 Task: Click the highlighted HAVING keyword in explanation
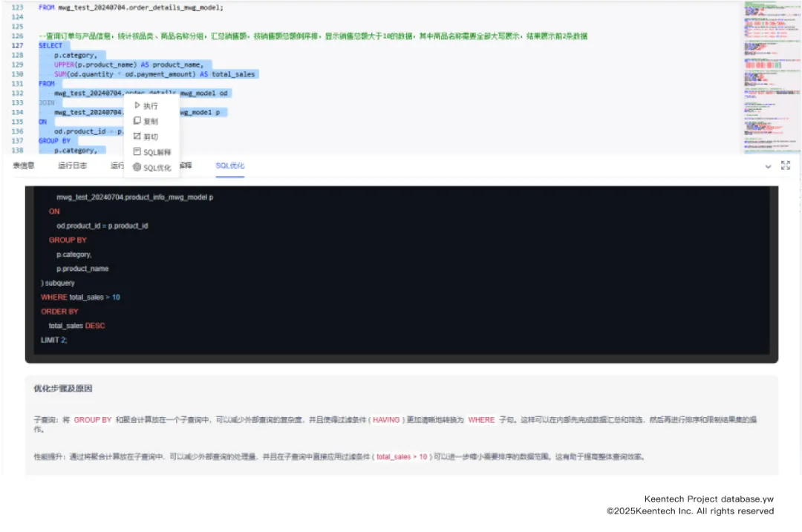point(385,420)
